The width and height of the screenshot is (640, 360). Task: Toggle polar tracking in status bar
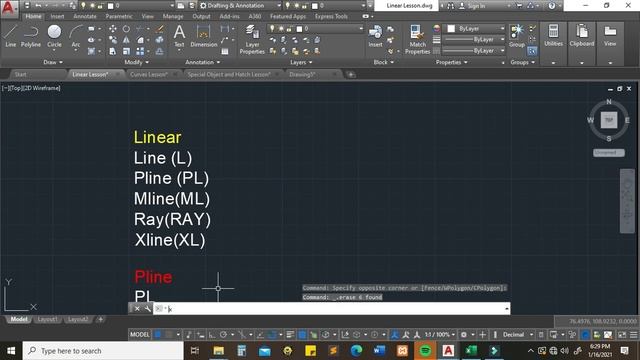coord(223,335)
